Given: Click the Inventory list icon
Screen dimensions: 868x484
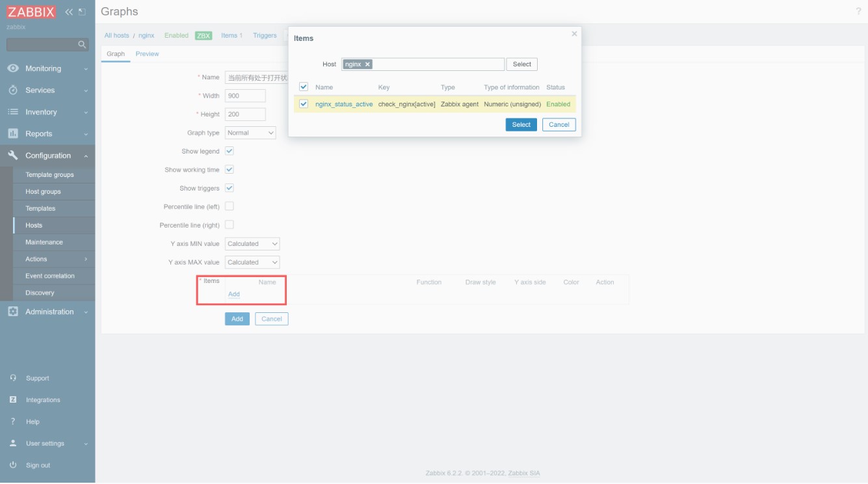Looking at the screenshot, I should pyautogui.click(x=13, y=112).
